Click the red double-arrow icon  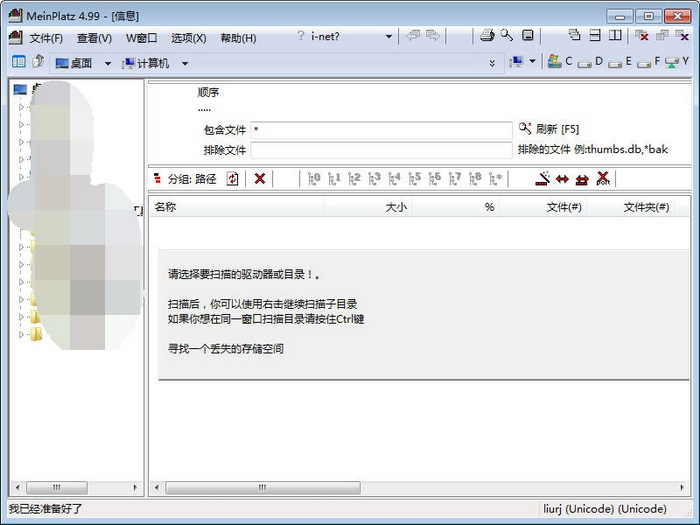pos(562,179)
